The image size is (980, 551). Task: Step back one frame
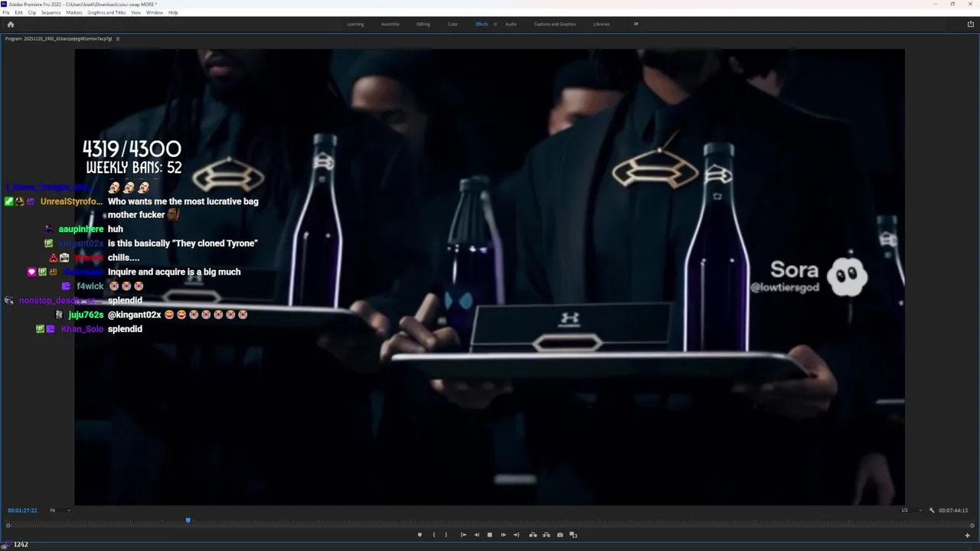coord(476,535)
